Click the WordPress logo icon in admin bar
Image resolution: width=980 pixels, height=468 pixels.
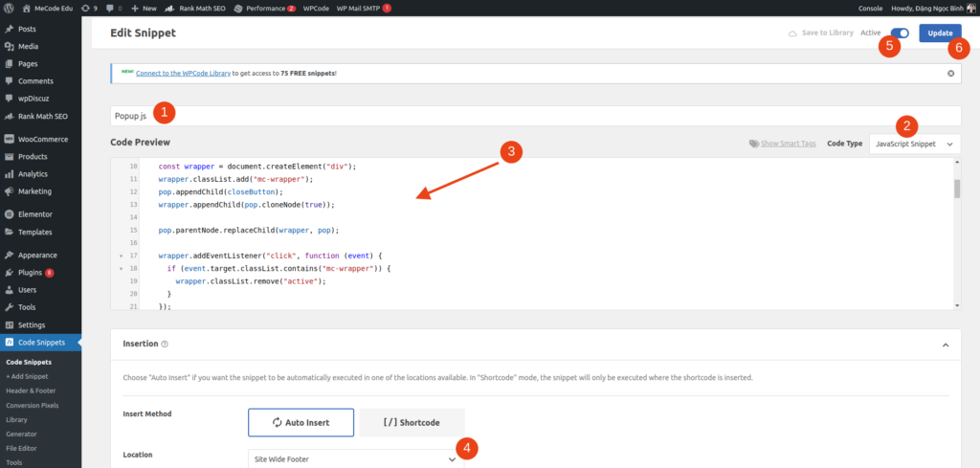coord(8,8)
